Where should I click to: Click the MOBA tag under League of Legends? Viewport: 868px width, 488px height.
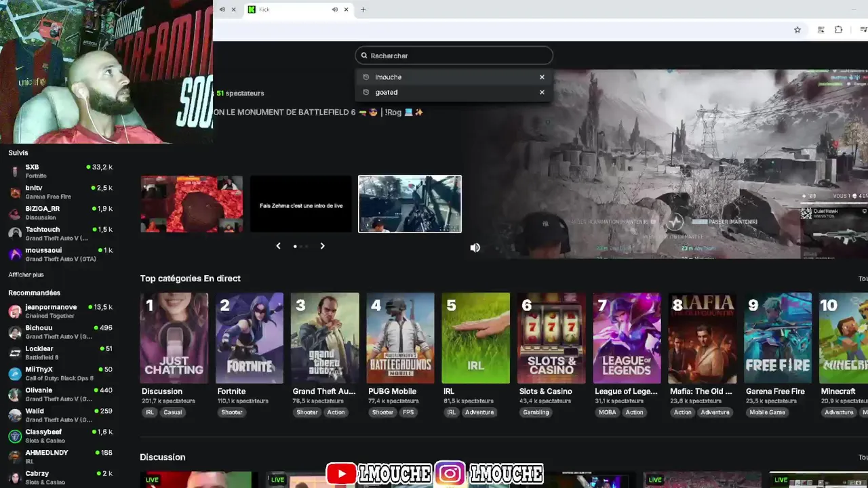[x=608, y=412]
